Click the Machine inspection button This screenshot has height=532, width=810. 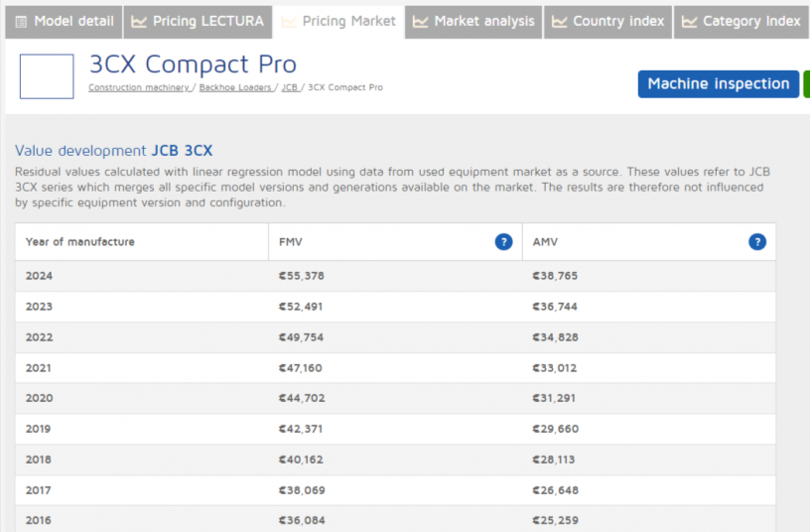pos(718,83)
